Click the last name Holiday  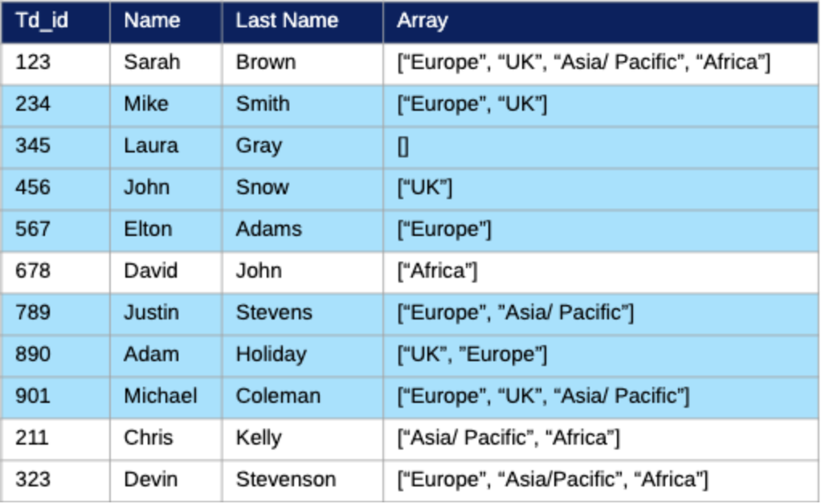click(x=271, y=355)
